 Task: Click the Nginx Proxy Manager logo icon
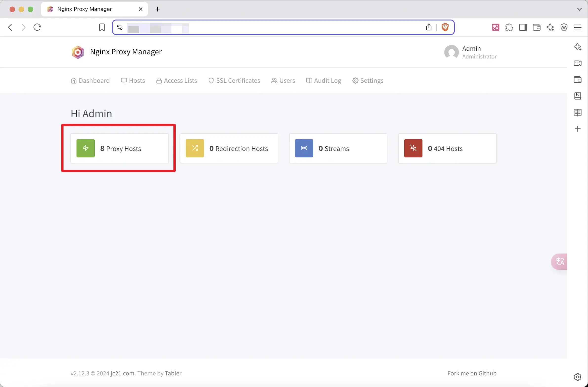click(78, 52)
